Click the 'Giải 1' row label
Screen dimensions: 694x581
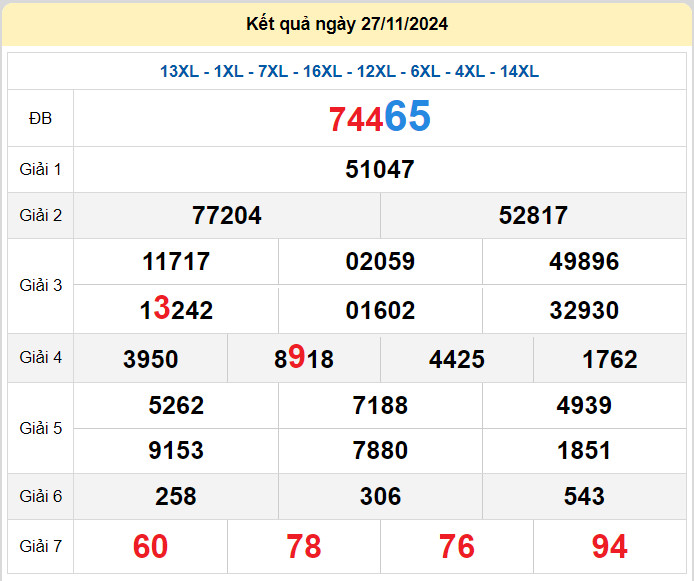(40, 169)
